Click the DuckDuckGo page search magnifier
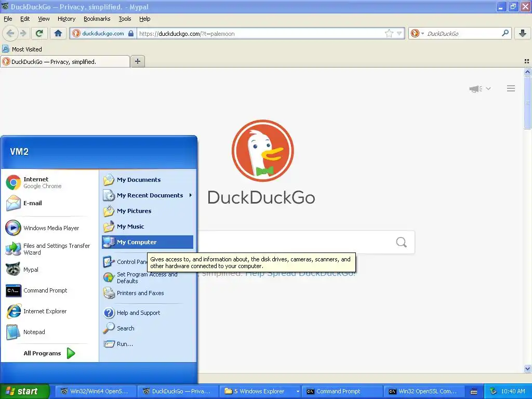The height and width of the screenshot is (399, 532). tap(402, 242)
